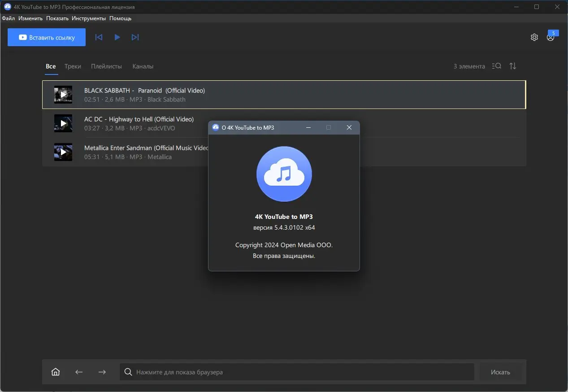Click the 05:31 · 5,1 MB details line
The image size is (568, 392).
(x=128, y=157)
